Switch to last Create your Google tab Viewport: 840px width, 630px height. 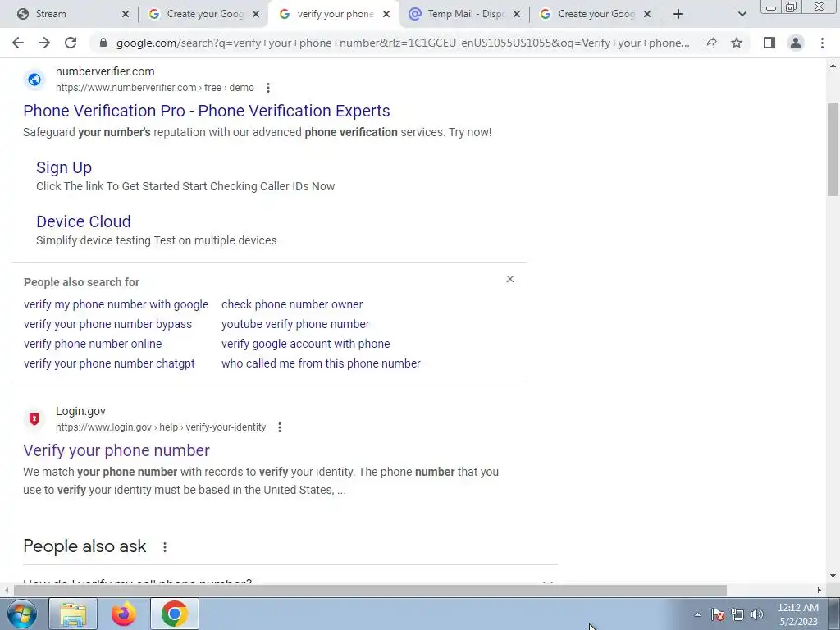[x=596, y=14]
